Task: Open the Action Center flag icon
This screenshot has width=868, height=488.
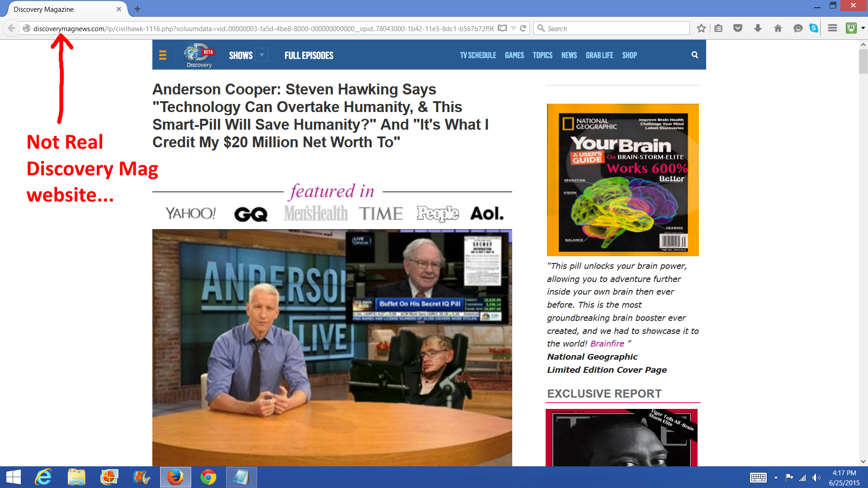Action: click(789, 477)
